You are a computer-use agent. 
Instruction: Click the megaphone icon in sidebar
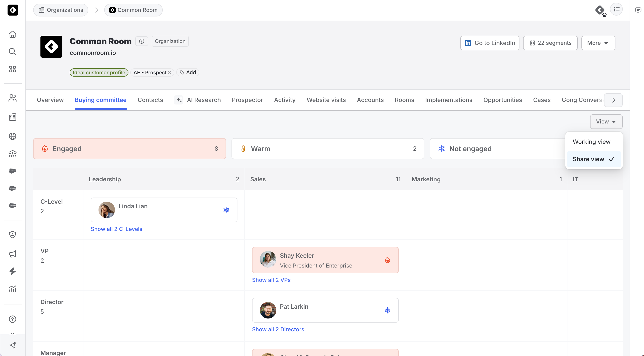coord(13,254)
